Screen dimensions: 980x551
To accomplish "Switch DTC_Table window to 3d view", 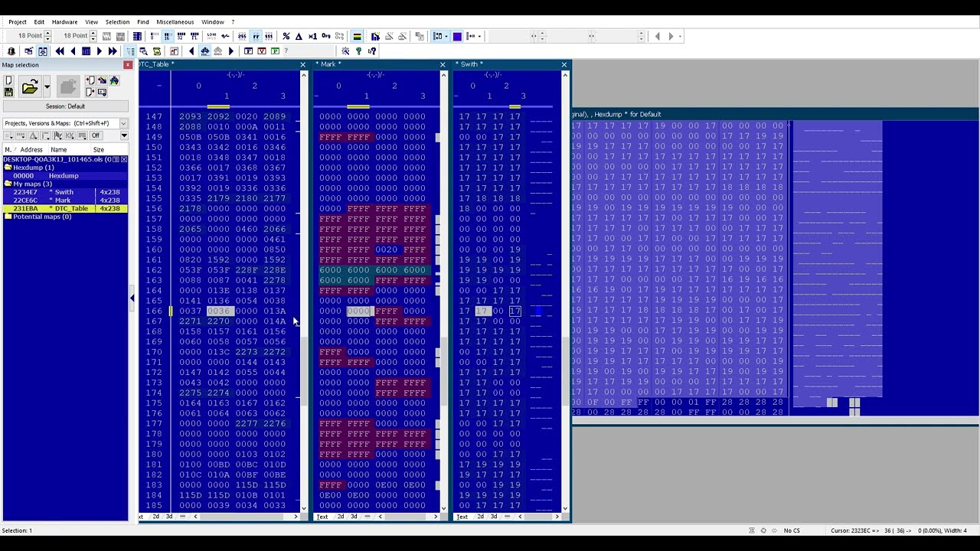I will (169, 517).
